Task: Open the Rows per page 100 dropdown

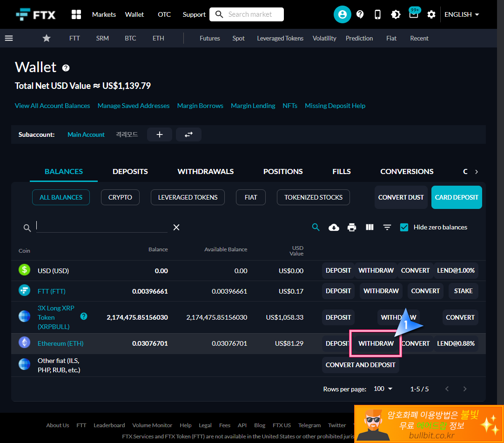Action: pos(383,389)
